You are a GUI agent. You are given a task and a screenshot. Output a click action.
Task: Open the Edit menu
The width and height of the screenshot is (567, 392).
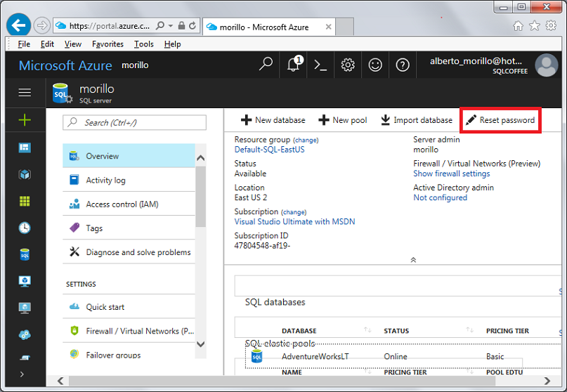pos(47,44)
